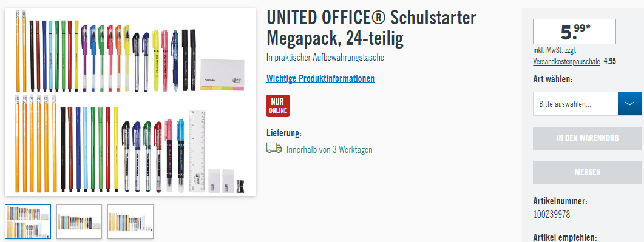Click article number 100239978
This screenshot has width=644, height=242.
click(552, 214)
